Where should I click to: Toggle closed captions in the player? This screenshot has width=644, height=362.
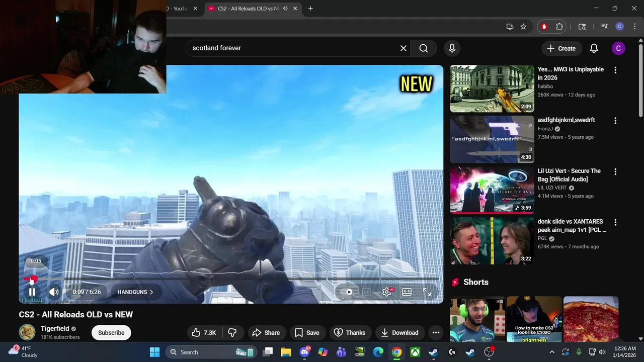pos(367,292)
